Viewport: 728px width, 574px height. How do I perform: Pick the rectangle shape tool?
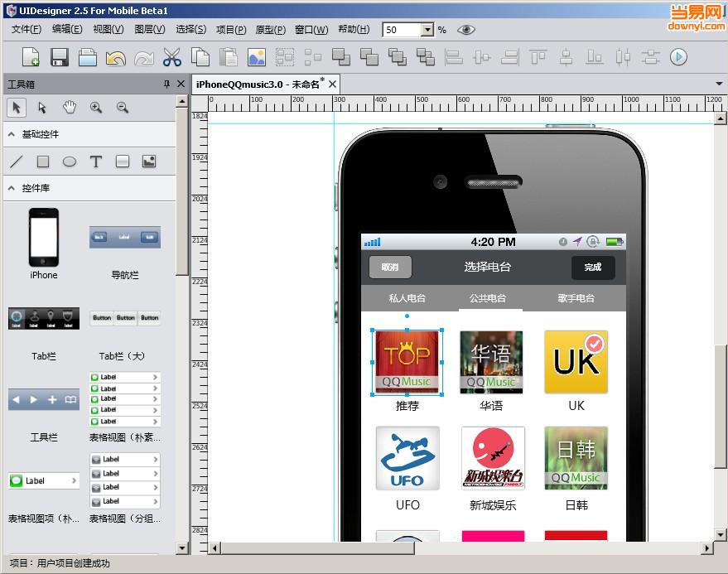[x=43, y=162]
